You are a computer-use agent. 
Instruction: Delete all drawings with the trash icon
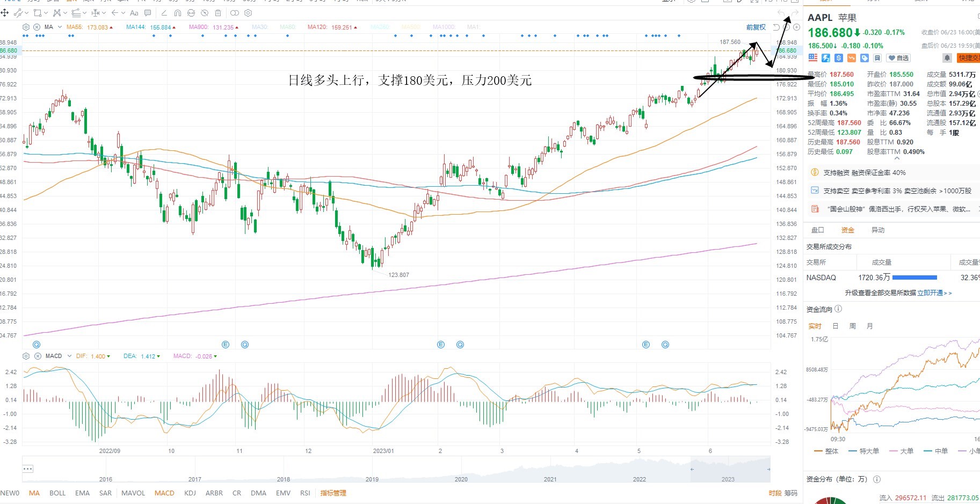[x=218, y=13]
